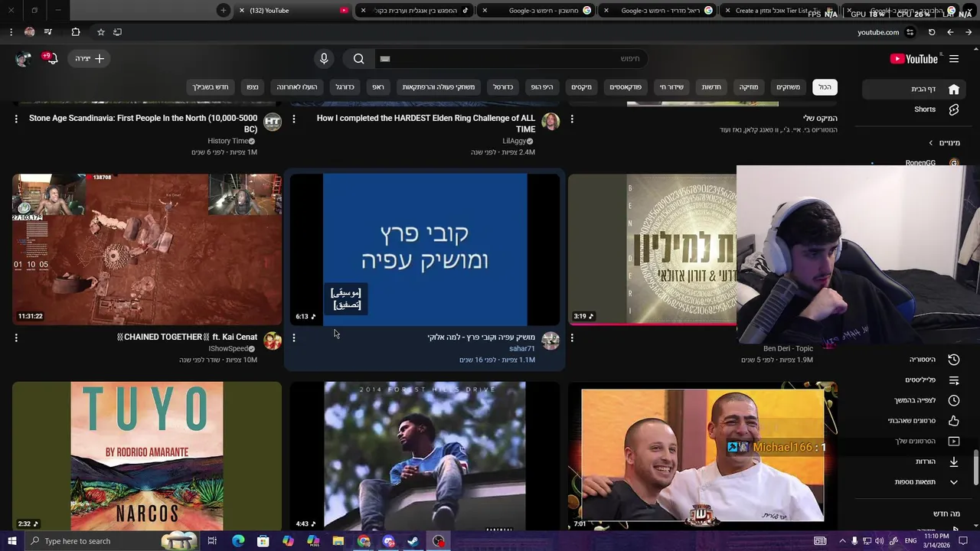Viewport: 980px width, 551px height.
Task: Click the sidebar vertical scrollbar
Action: click(975, 467)
